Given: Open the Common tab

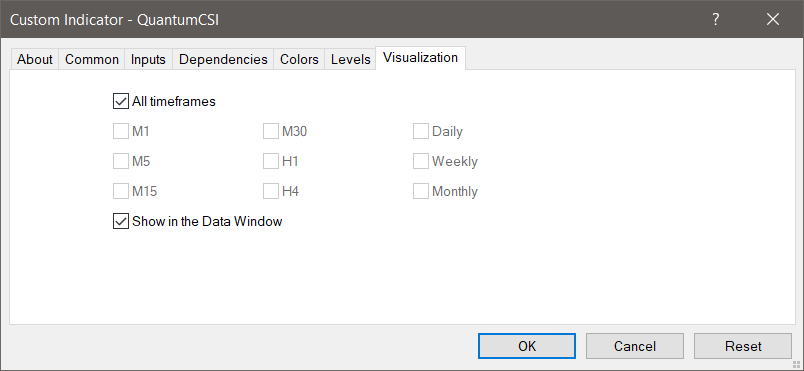Looking at the screenshot, I should [x=92, y=59].
